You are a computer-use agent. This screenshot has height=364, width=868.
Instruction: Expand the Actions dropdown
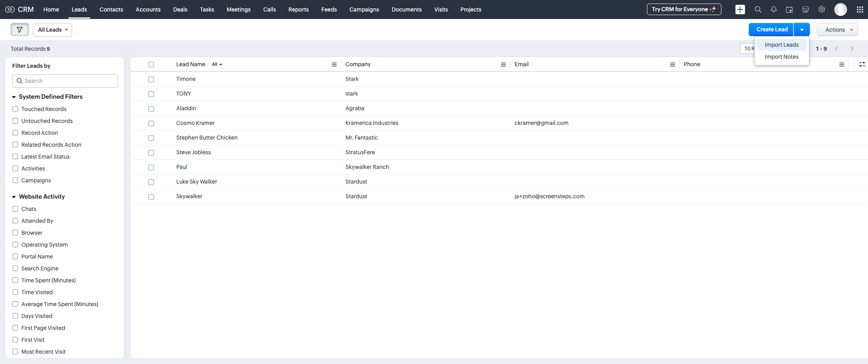pos(837,30)
